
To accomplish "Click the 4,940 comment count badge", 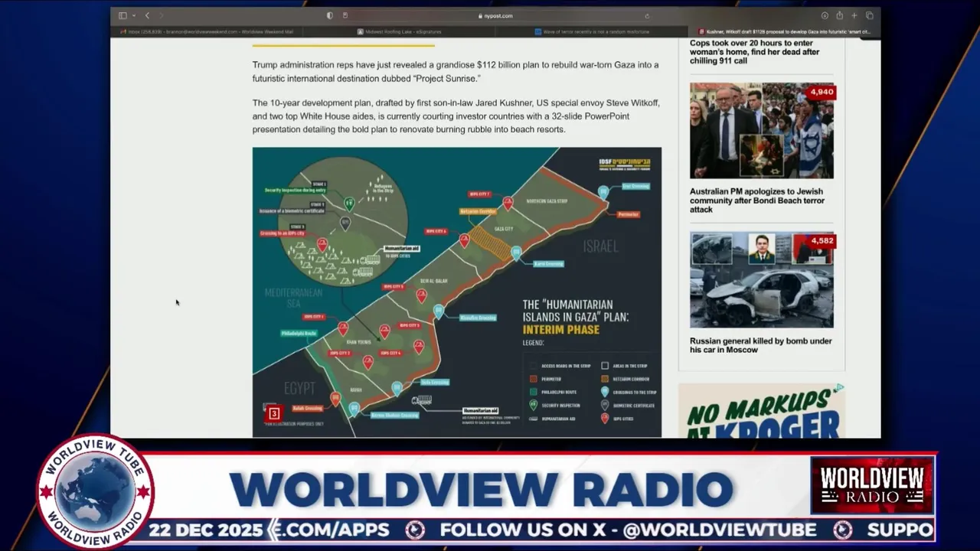I will [821, 92].
